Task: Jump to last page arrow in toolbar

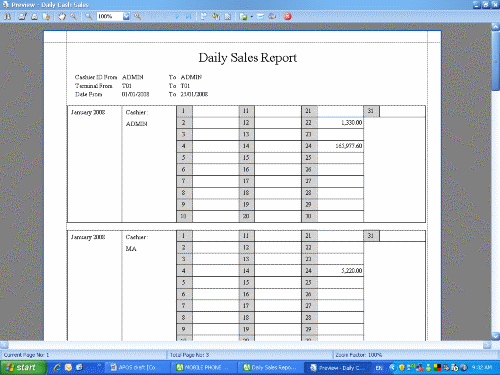Action: 188,16
